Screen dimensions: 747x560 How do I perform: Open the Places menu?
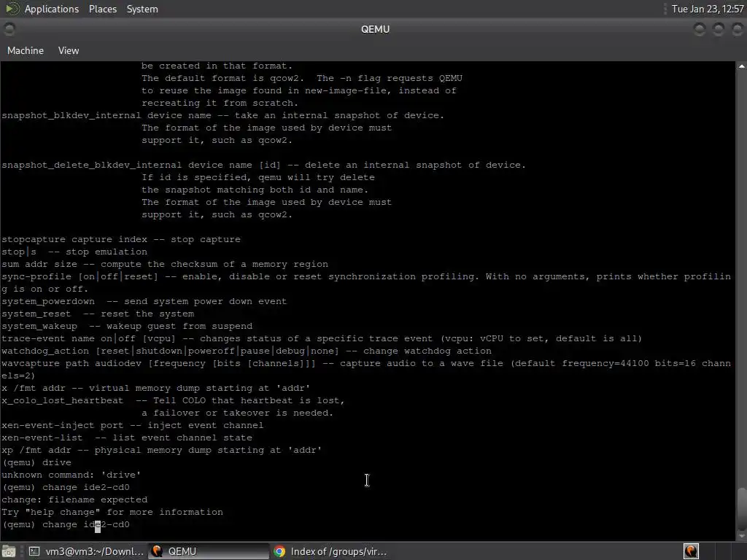tap(102, 9)
